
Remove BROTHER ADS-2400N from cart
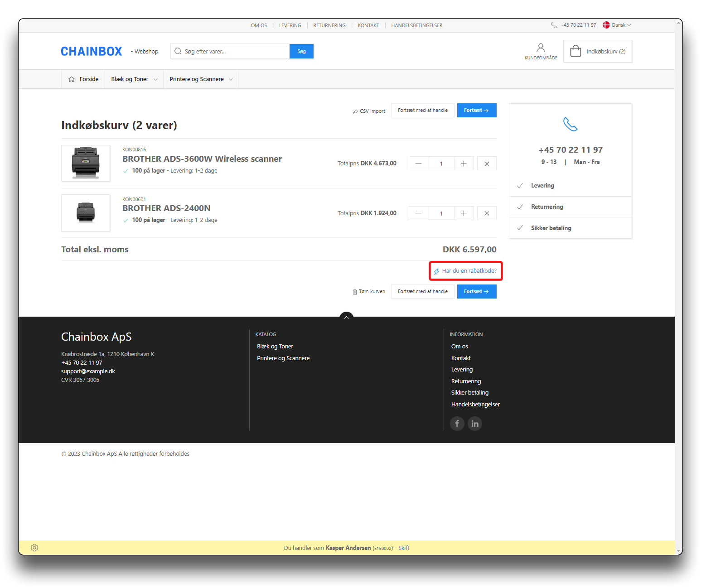click(x=487, y=213)
